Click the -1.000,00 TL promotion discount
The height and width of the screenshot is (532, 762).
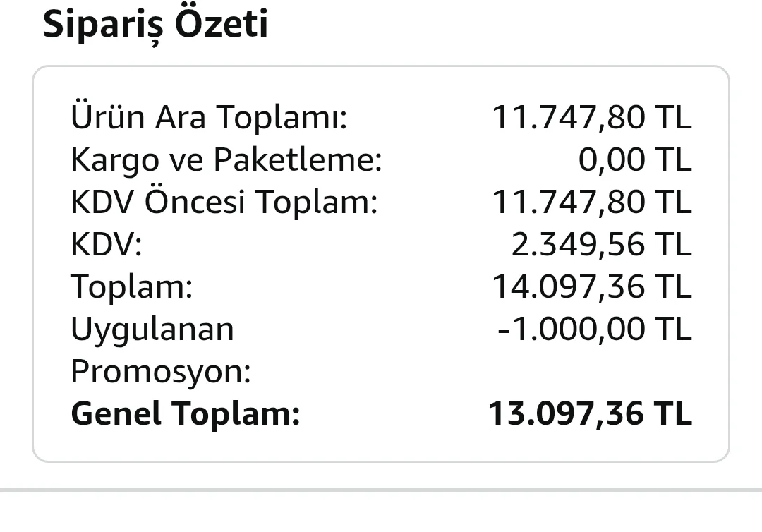click(x=595, y=329)
